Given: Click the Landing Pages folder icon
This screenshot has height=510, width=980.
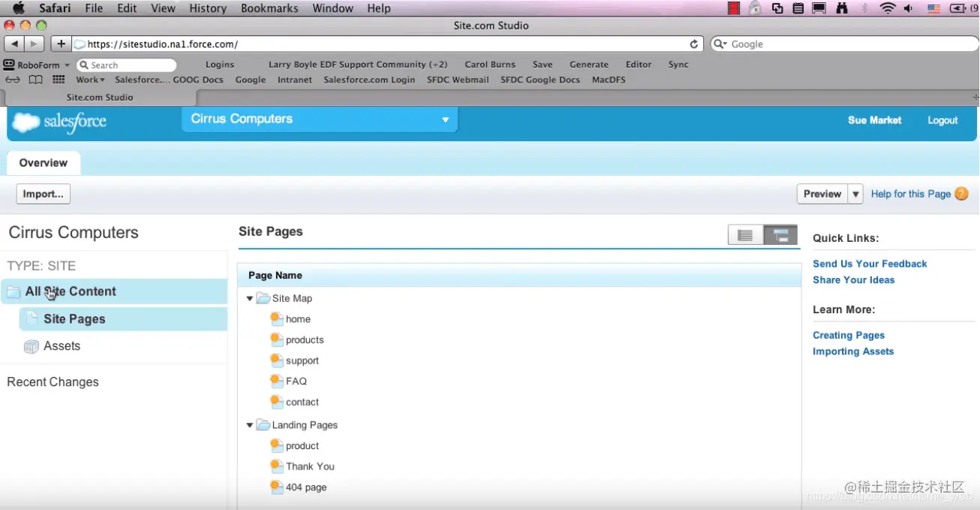Looking at the screenshot, I should 263,424.
